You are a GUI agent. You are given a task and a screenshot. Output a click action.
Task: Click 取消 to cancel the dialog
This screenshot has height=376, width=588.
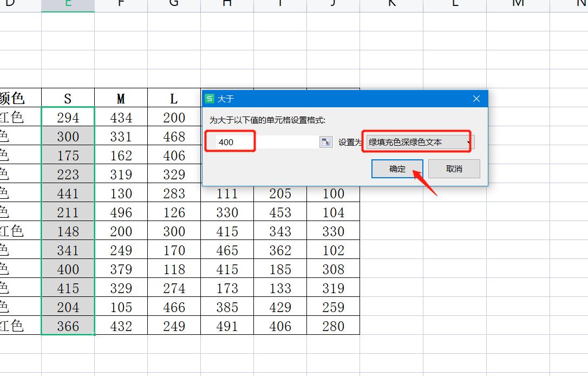pyautogui.click(x=453, y=168)
